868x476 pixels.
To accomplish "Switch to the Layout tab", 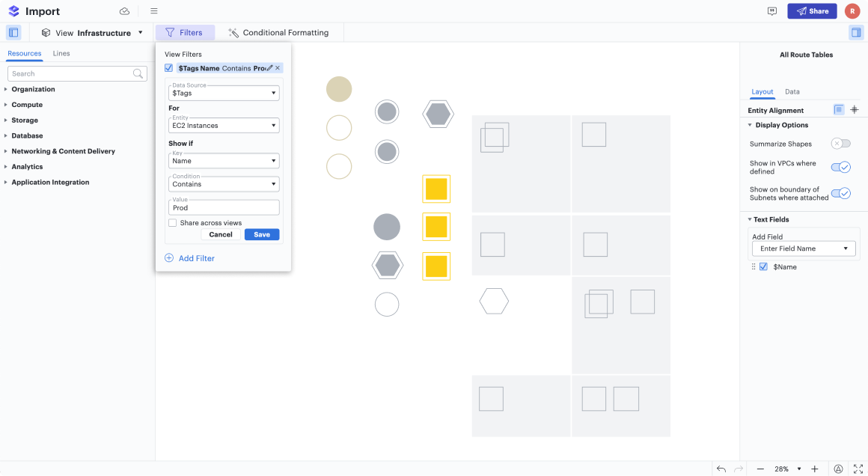I will coord(762,92).
